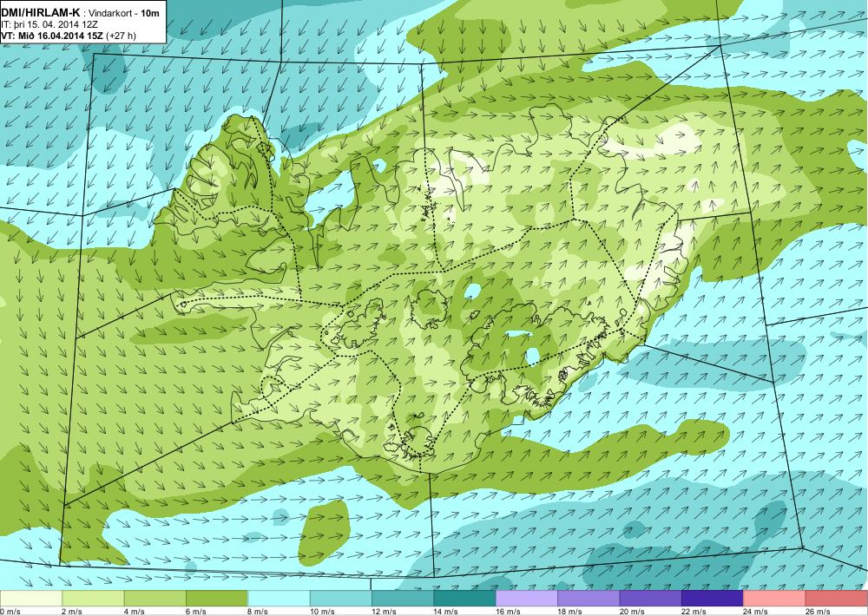868x616 pixels.
Task: Select the "12 m/s" legend label
Action: [x=385, y=612]
